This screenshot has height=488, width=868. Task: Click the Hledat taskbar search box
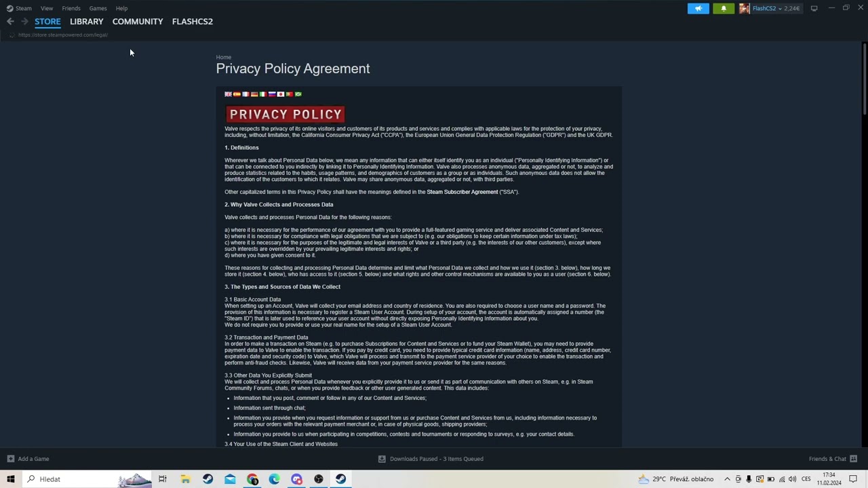tap(87, 479)
